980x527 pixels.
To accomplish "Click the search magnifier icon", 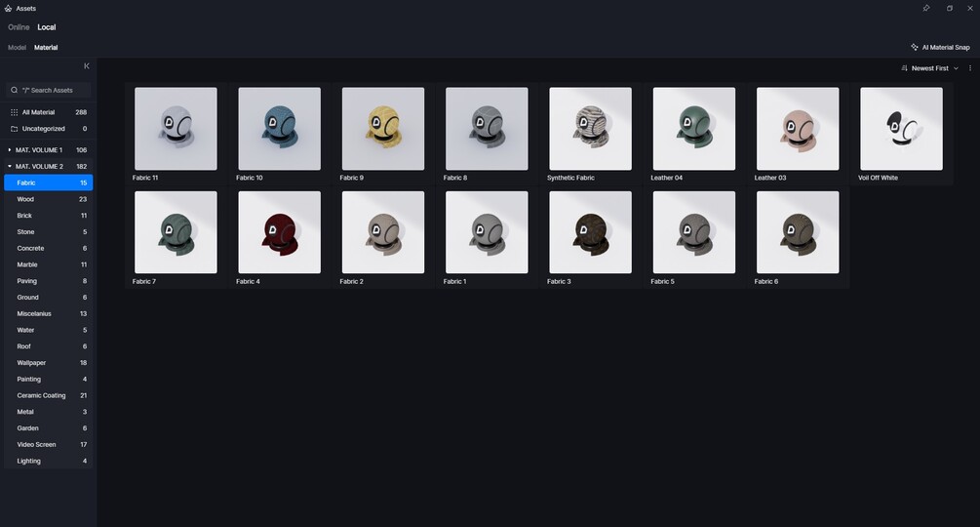I will click(15, 90).
